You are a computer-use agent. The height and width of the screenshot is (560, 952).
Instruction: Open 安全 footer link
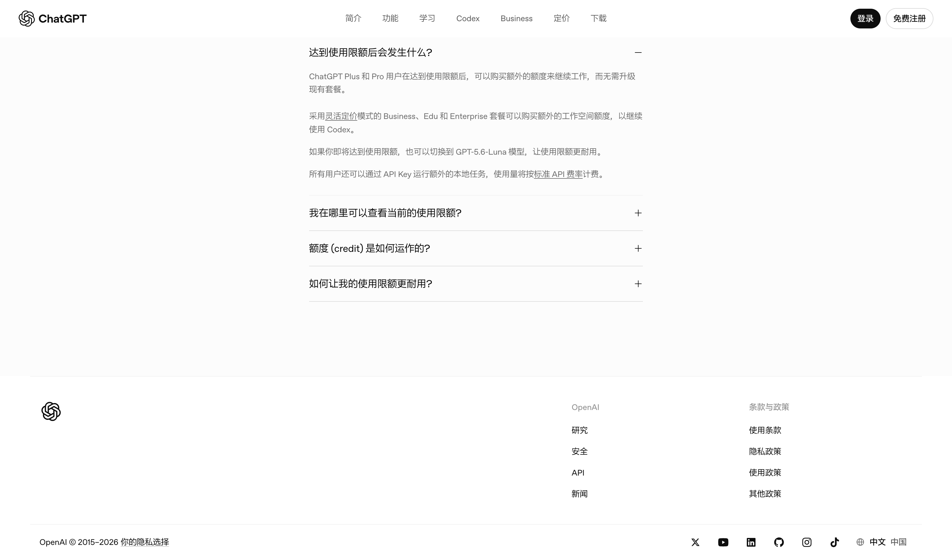(580, 451)
